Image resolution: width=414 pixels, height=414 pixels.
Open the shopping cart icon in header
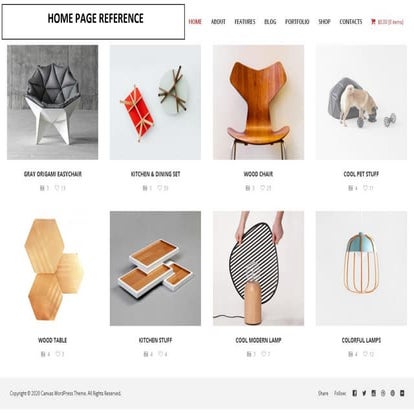coord(373,22)
